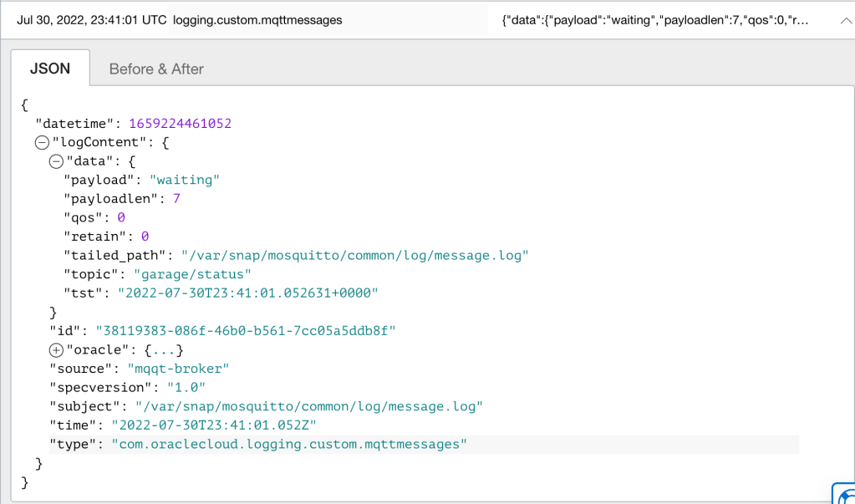
Task: Switch to the JSON tab
Action: [x=50, y=69]
